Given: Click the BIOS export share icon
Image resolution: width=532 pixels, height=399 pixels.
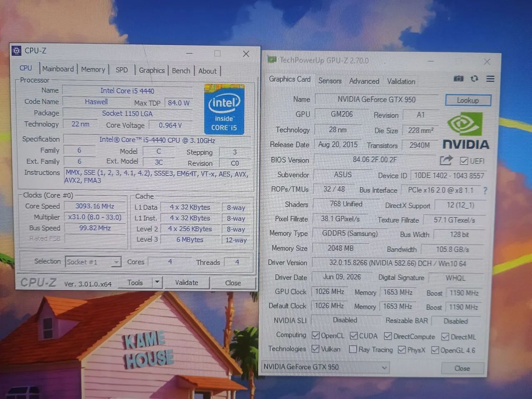Looking at the screenshot, I should (x=446, y=160).
